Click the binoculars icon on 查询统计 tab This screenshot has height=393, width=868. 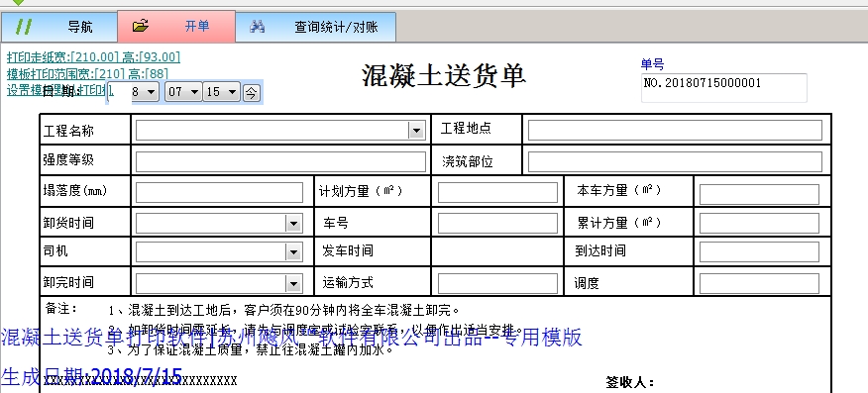[x=257, y=27]
